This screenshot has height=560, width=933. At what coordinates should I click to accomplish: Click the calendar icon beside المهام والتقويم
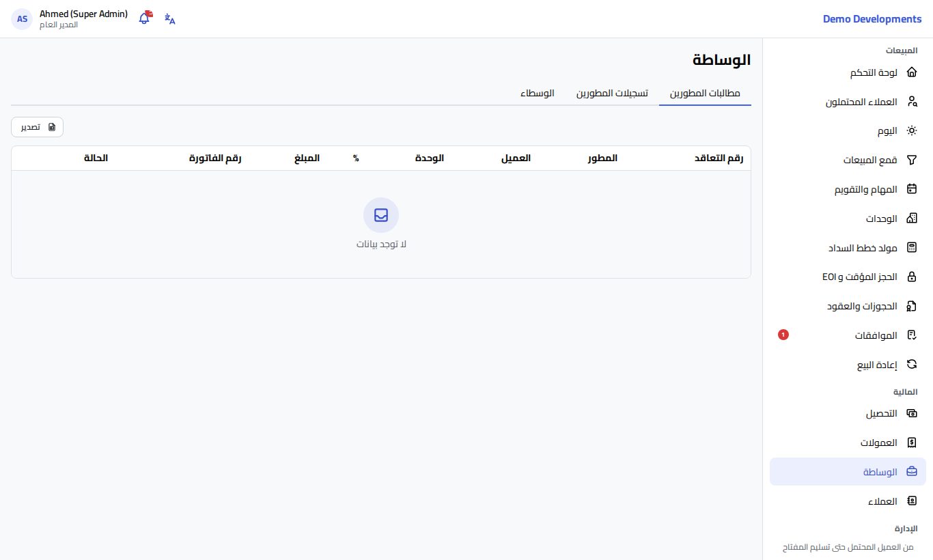point(911,189)
